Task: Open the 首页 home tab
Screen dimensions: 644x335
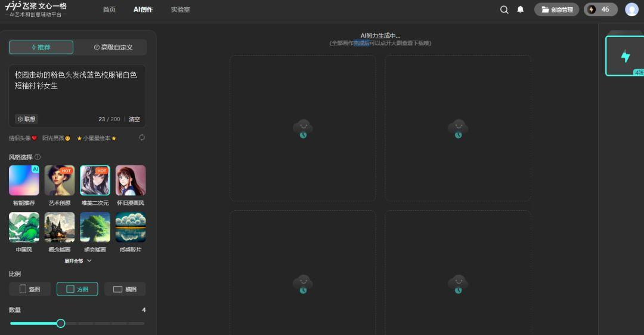Action: pos(109,10)
